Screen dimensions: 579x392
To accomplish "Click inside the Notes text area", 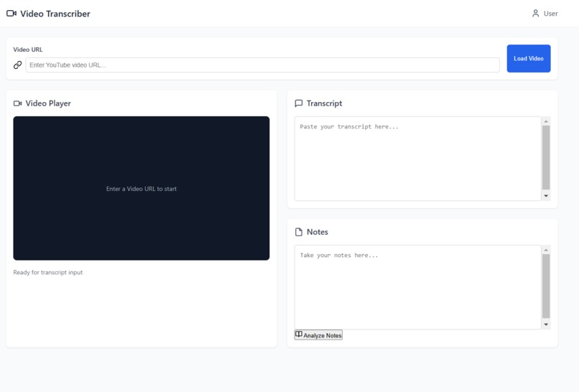I will coord(417,287).
